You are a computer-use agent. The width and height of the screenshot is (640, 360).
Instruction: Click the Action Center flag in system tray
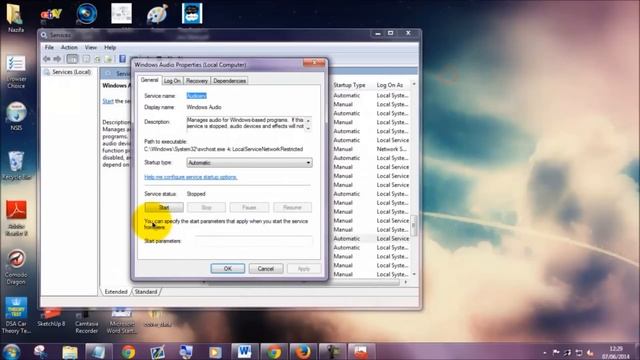point(556,353)
